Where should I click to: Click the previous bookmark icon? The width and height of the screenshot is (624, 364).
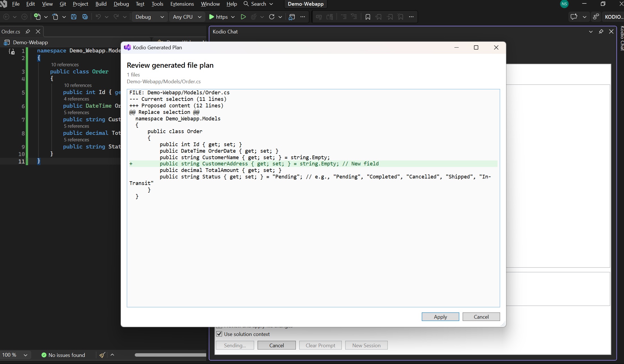(x=379, y=17)
